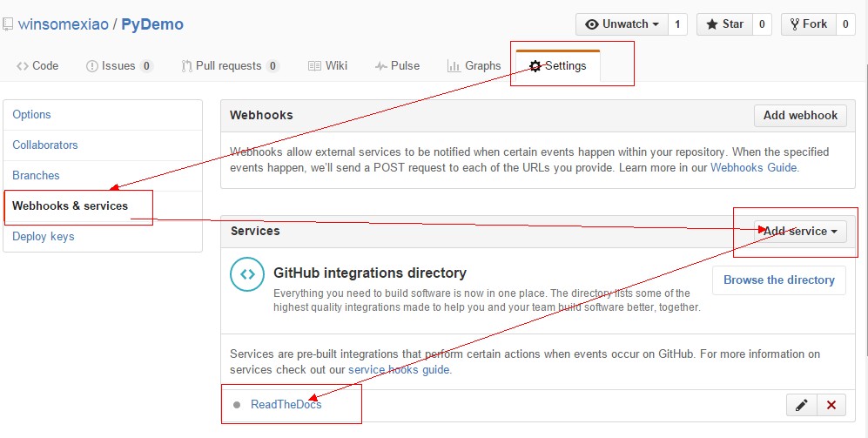Click the Code brackets icon

(x=22, y=66)
